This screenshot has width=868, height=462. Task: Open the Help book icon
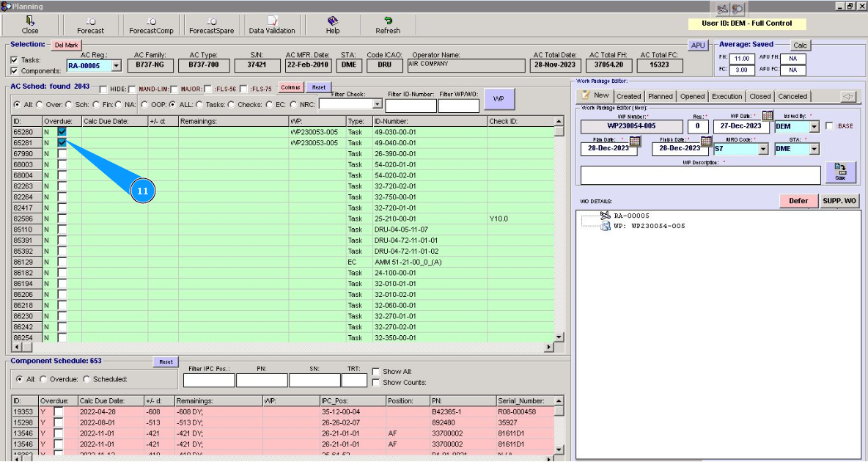[x=333, y=21]
